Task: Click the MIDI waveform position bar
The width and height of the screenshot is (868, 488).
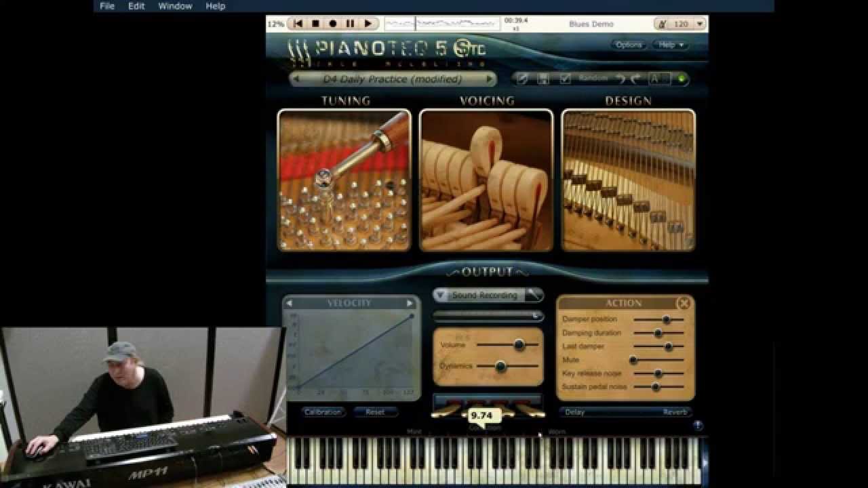Action: (442, 24)
